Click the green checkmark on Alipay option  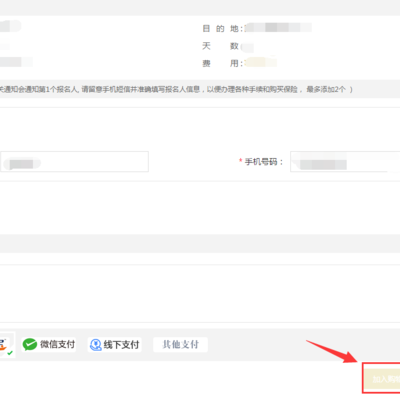tap(10, 353)
